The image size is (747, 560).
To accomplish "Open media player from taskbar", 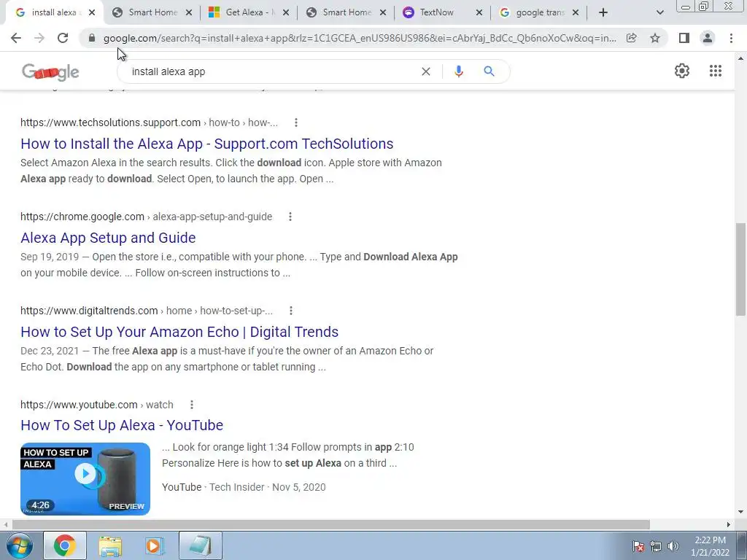I will coord(155,545).
